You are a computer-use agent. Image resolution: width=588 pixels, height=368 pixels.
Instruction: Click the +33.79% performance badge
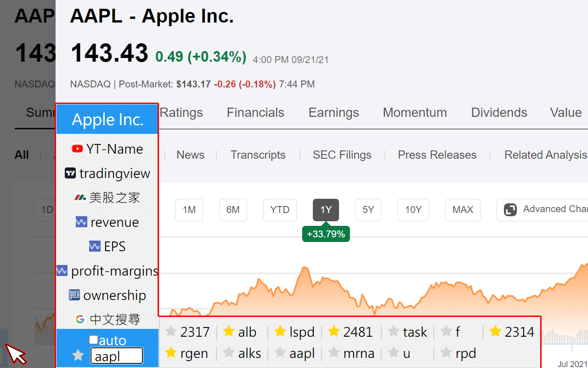(326, 234)
